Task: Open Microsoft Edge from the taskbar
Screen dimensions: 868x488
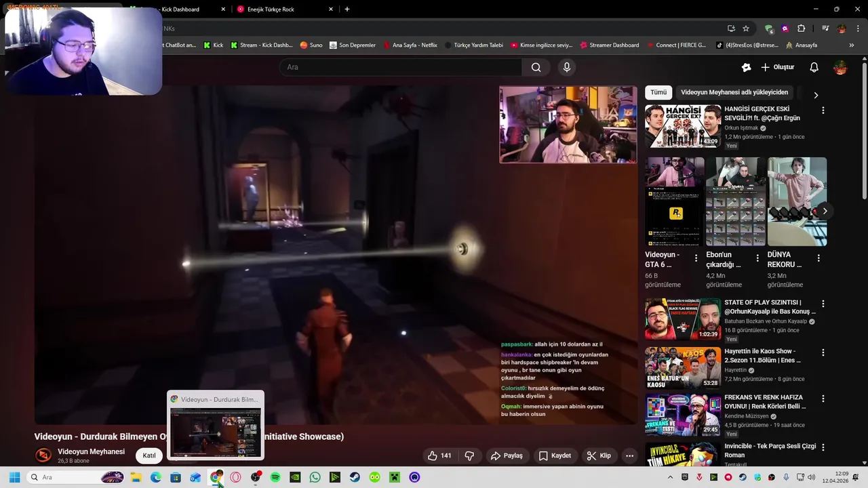Action: [x=156, y=477]
